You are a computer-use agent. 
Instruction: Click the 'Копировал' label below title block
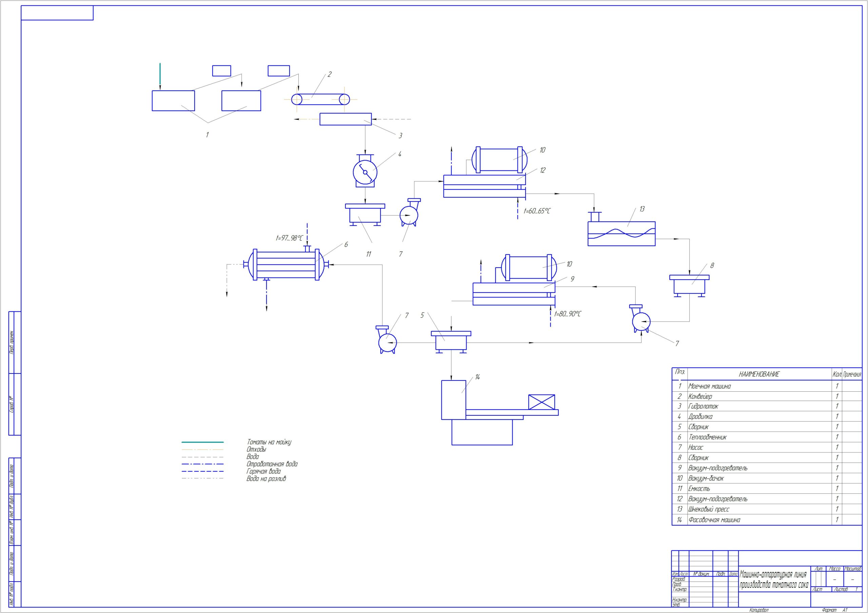click(x=759, y=610)
